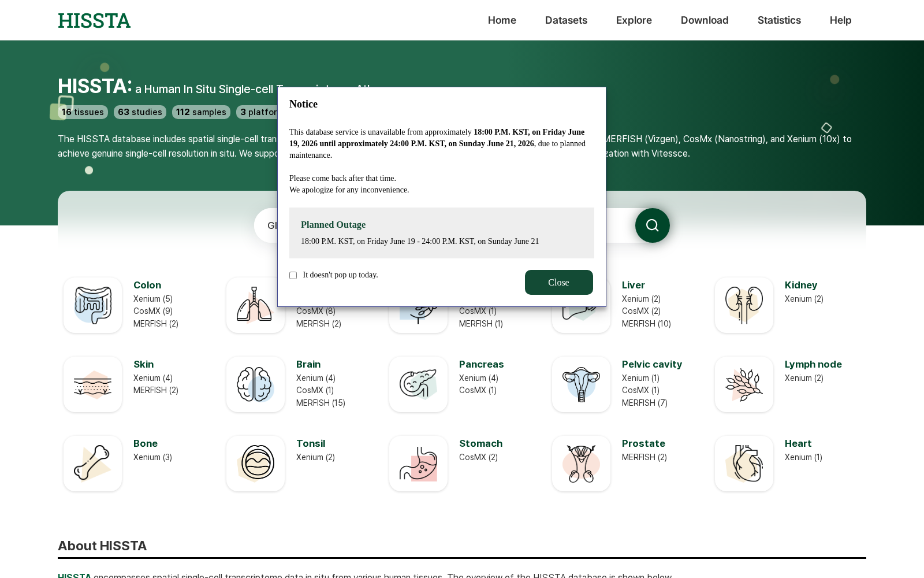Follow the Liver tissue name link

coord(634,285)
